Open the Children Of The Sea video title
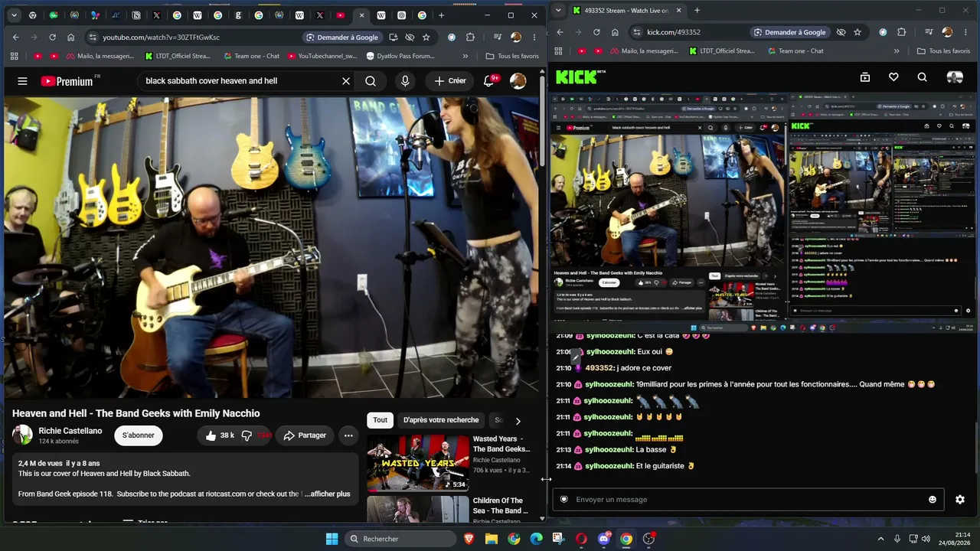980x551 pixels. pos(501,506)
